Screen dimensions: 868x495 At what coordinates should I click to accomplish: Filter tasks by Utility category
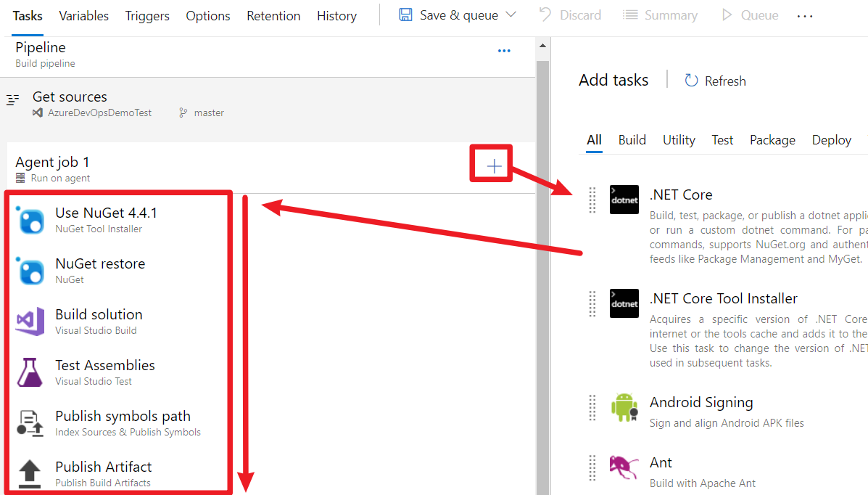tap(679, 139)
